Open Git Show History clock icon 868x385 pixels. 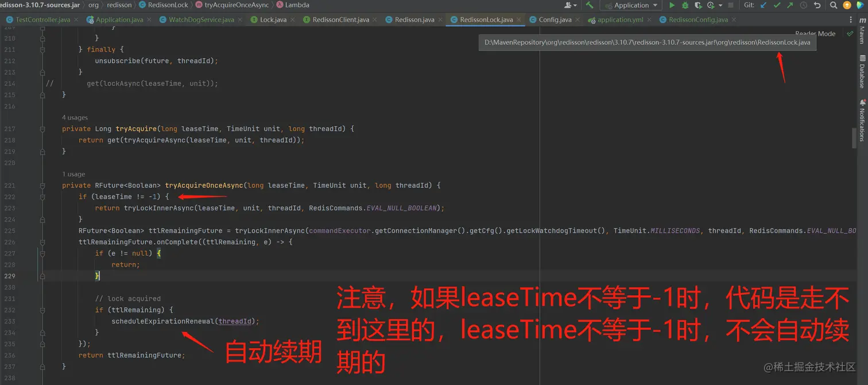click(803, 5)
